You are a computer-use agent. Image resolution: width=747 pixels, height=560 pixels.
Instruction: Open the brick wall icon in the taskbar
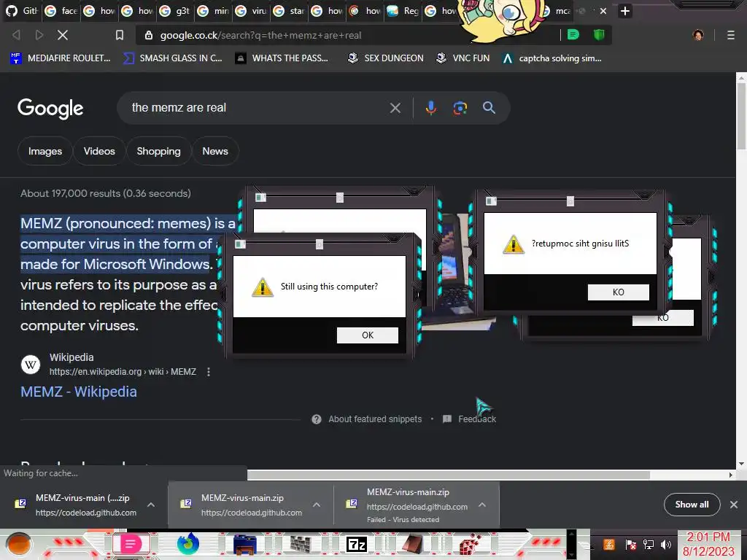click(300, 544)
